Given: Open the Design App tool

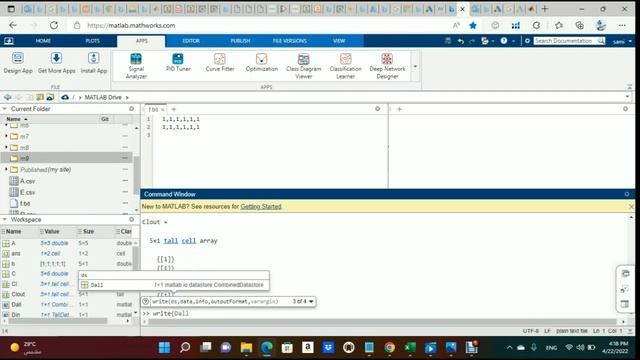Looking at the screenshot, I should [x=18, y=63].
